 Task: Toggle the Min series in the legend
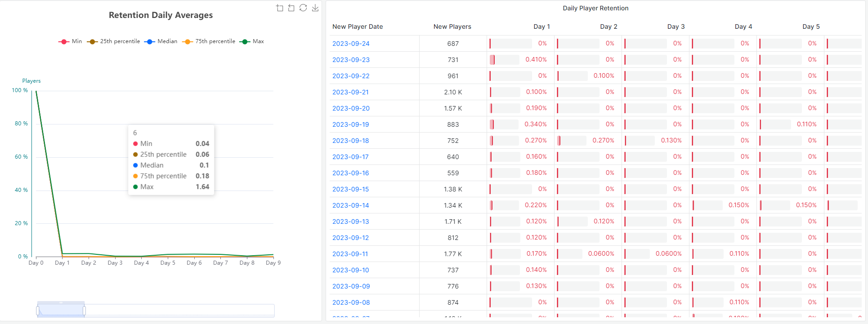(70, 41)
